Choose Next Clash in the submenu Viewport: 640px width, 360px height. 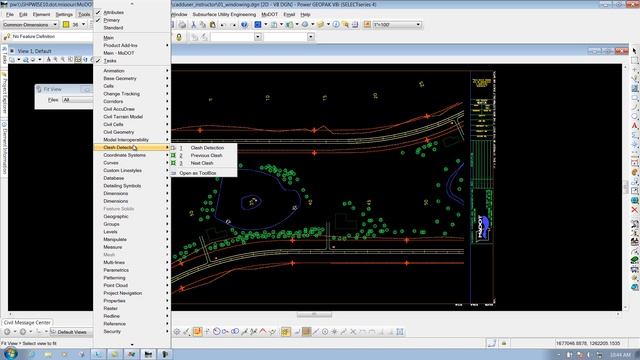(204, 163)
